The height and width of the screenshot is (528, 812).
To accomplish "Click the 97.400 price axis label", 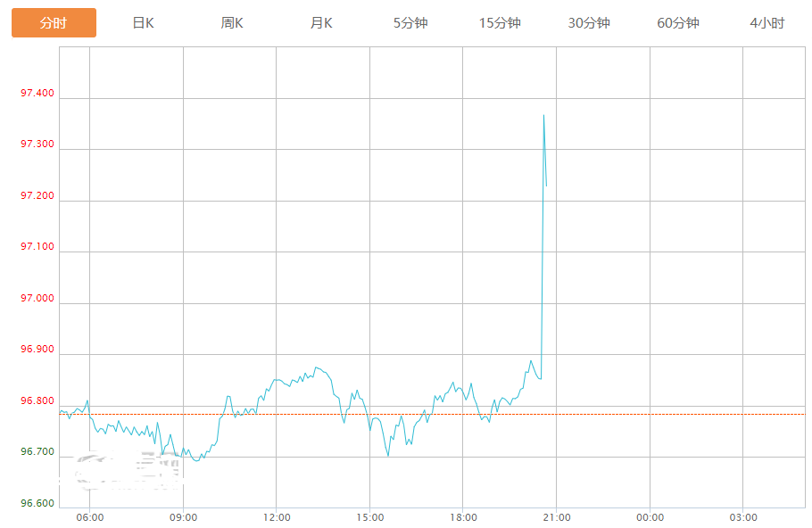I will pos(37,93).
